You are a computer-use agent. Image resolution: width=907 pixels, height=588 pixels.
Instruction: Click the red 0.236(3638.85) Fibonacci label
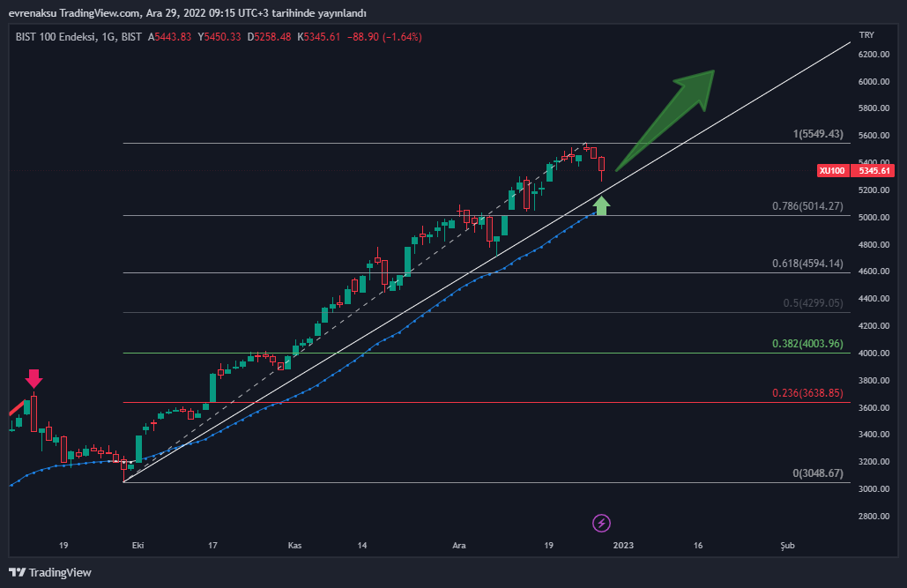click(807, 393)
